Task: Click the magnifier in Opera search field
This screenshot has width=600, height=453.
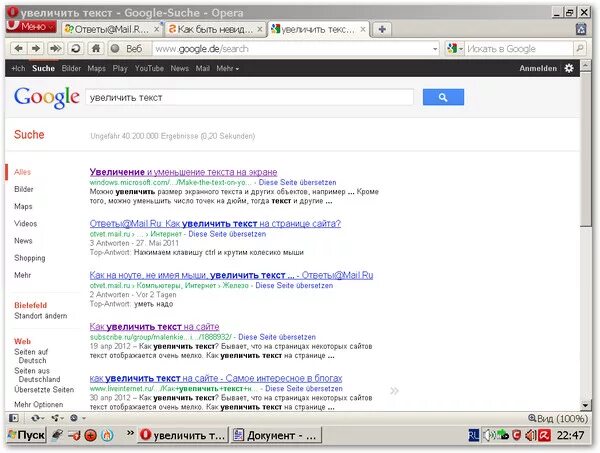Action: click(x=580, y=49)
